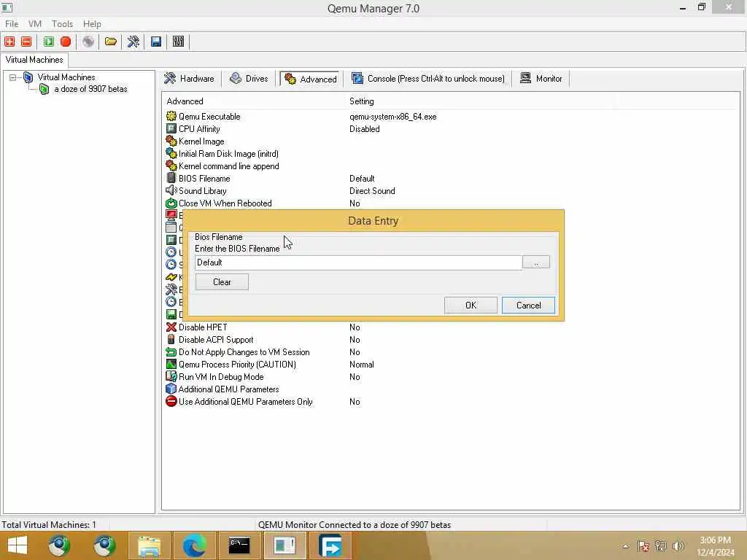Viewport: 747px width, 560px height.
Task: Click the blue floppy save toolbar icon
Action: click(x=156, y=42)
